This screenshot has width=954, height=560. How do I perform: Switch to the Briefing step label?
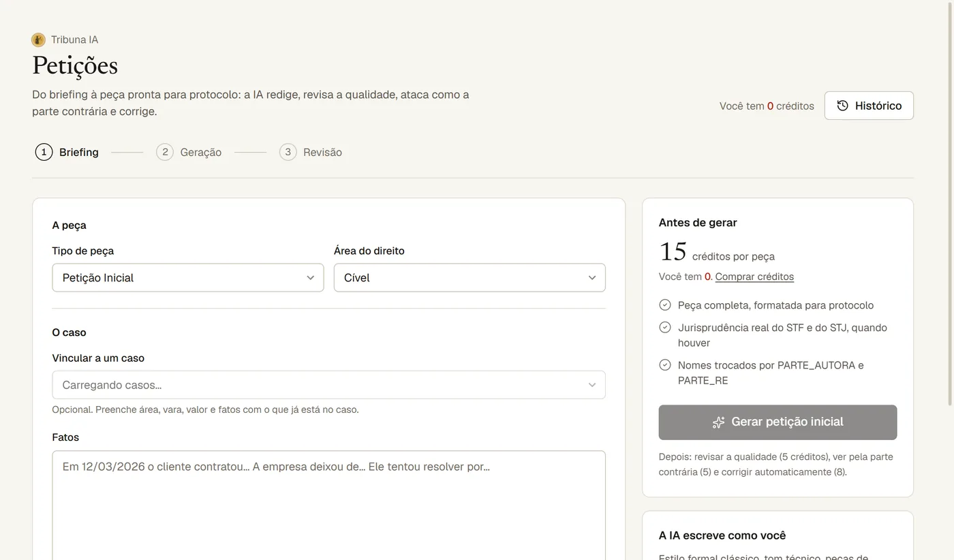click(79, 152)
